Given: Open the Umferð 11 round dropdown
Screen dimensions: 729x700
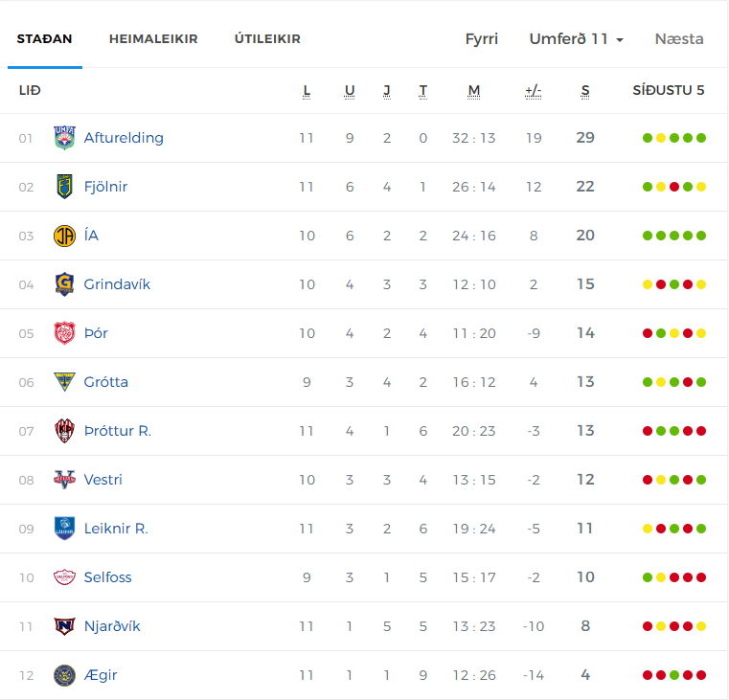Looking at the screenshot, I should (x=576, y=39).
